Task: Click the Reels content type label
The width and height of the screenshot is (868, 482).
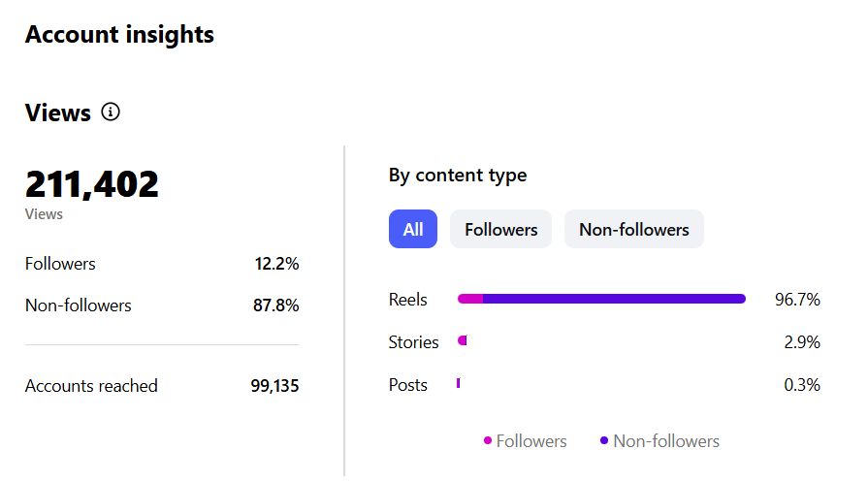Action: tap(408, 300)
